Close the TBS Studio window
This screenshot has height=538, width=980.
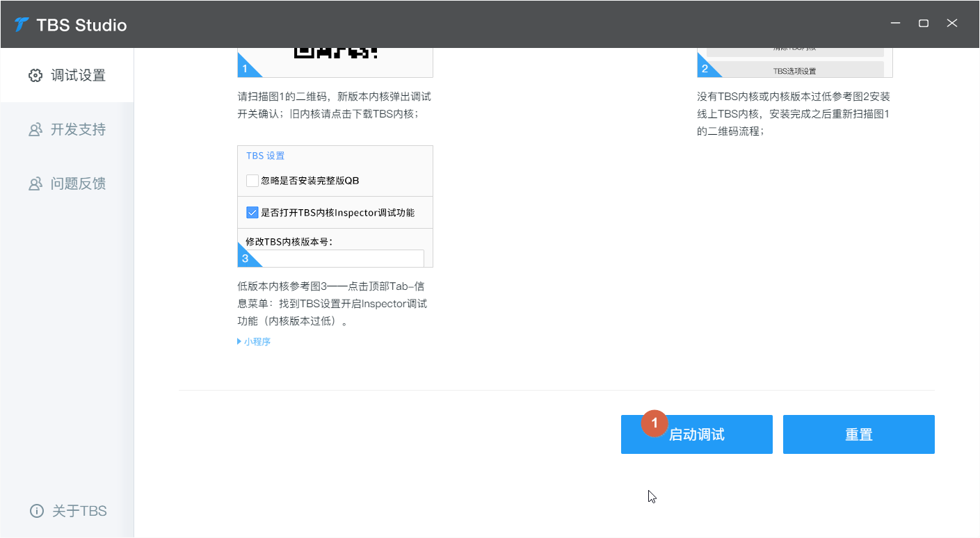pos(952,24)
